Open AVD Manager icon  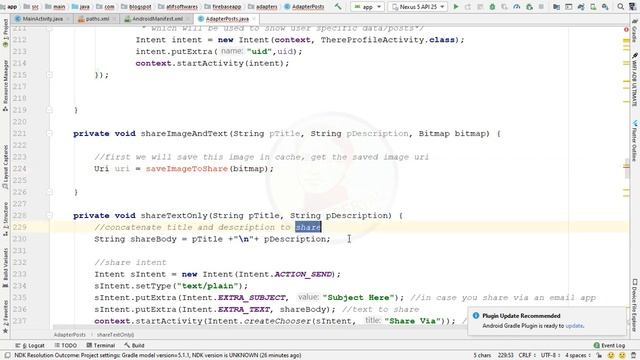593,7
